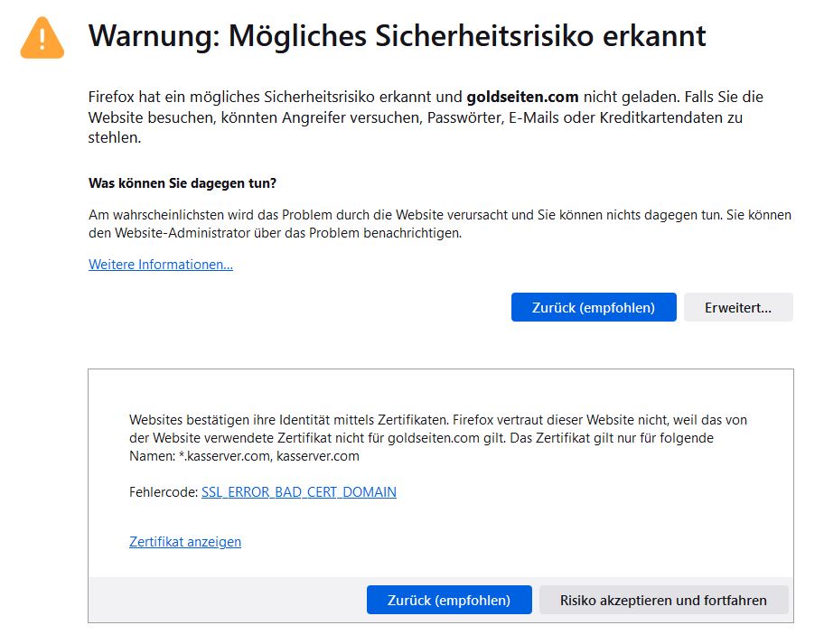The image size is (824, 644).
Task: Click "Risiko akzeptieren und fortfahren"
Action: pos(663,600)
